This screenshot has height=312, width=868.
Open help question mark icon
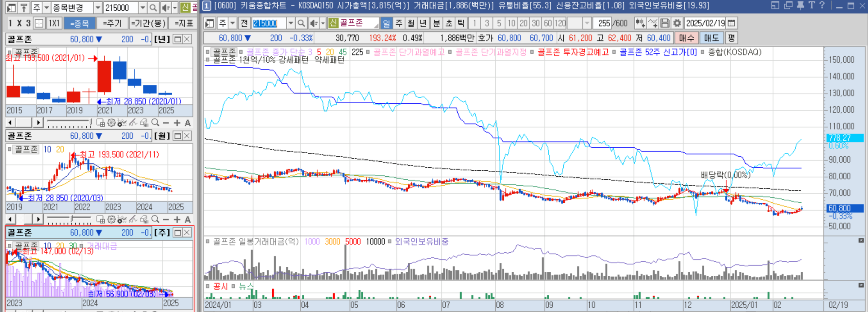(x=822, y=5)
